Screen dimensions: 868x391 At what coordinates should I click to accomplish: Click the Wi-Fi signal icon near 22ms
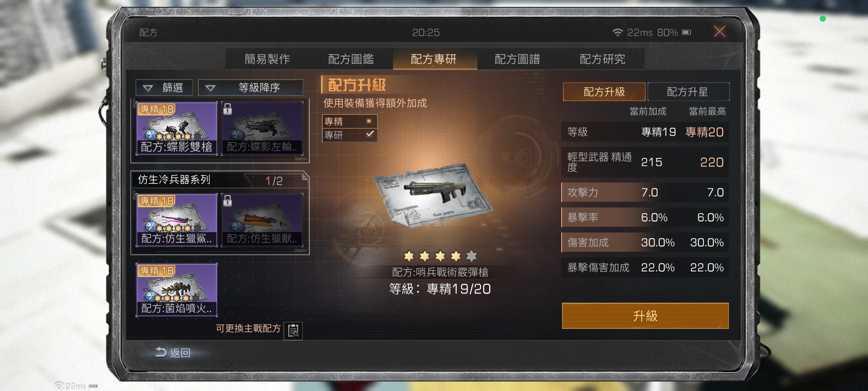[x=617, y=32]
